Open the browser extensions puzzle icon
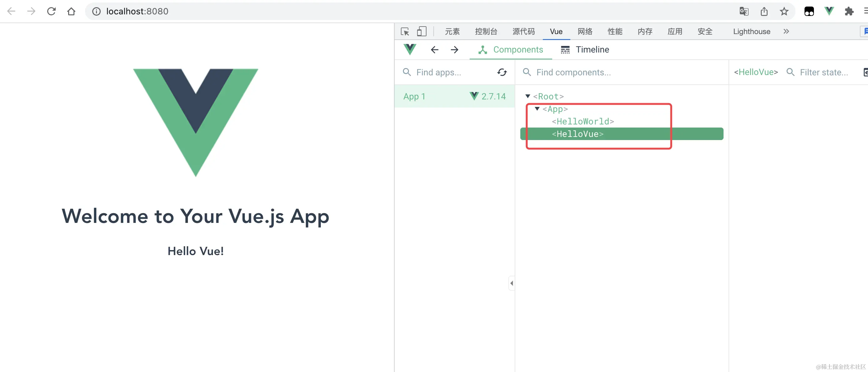868x372 pixels. click(x=849, y=11)
